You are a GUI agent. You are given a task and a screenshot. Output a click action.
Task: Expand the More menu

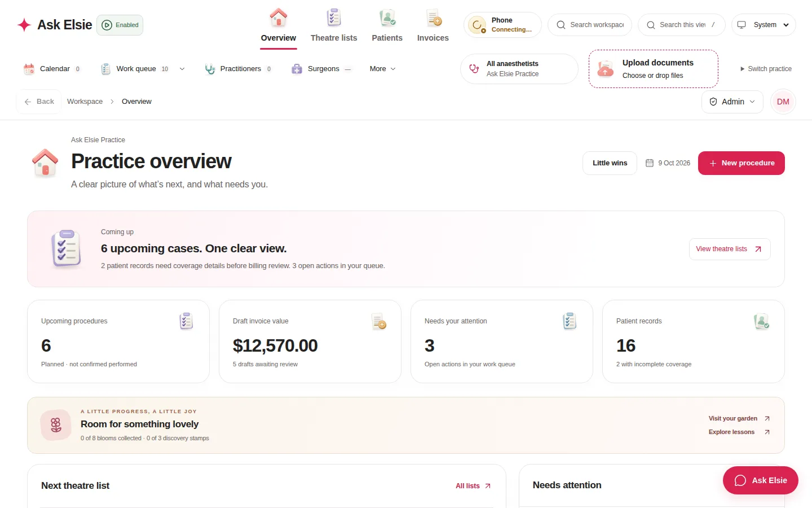click(x=382, y=69)
